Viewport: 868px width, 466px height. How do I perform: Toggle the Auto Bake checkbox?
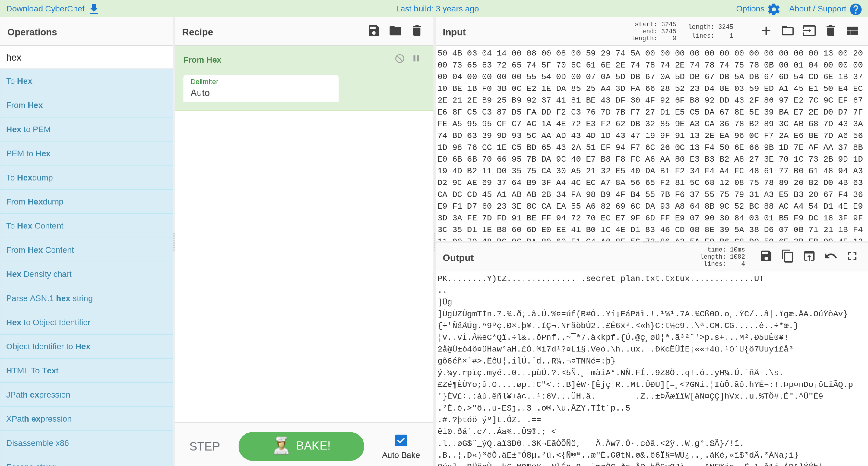(401, 440)
